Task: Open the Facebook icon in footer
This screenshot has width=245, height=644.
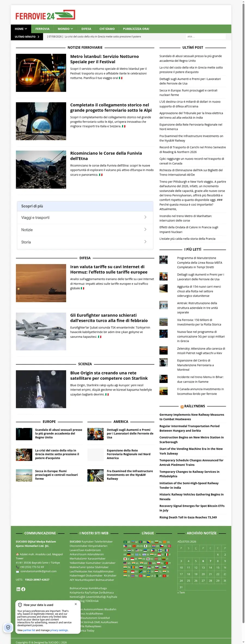Action: pos(23,589)
